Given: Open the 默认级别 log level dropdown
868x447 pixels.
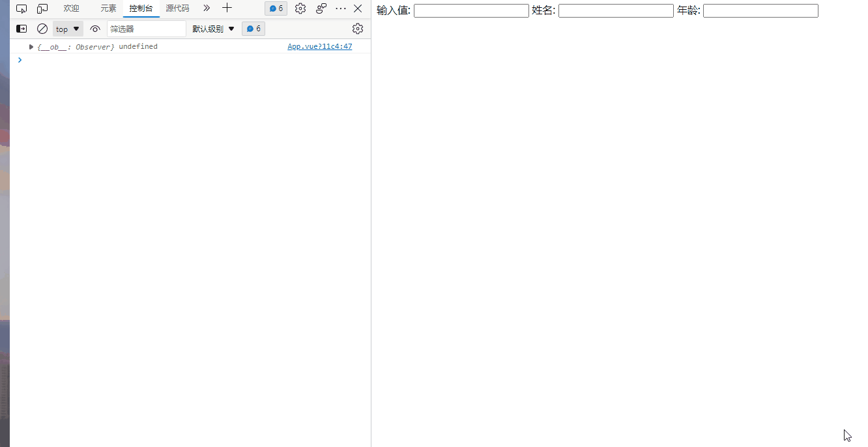Looking at the screenshot, I should (x=213, y=29).
